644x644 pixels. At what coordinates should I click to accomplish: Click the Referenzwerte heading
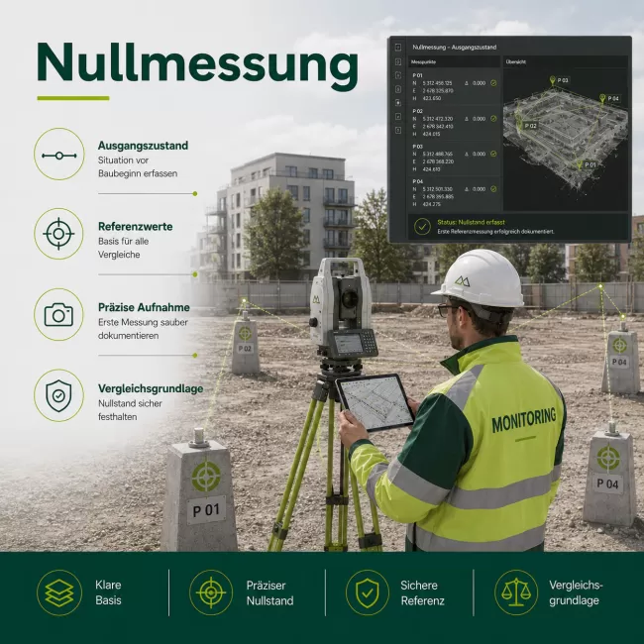135,226
